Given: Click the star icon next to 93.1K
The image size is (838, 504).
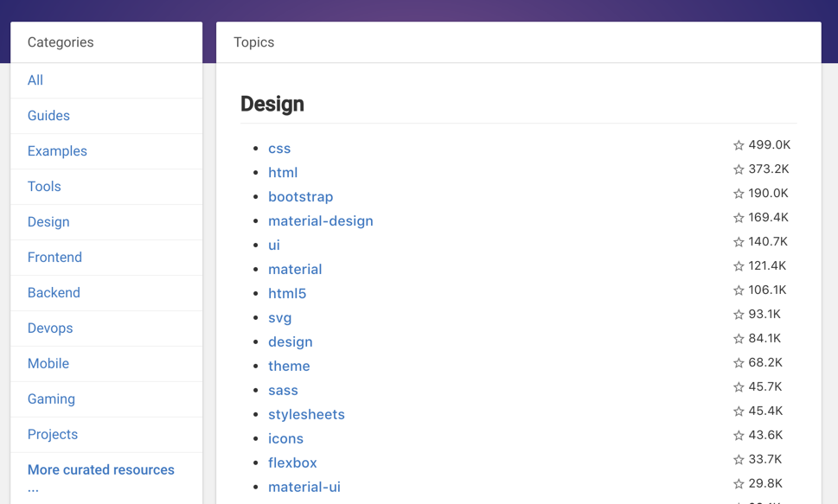Looking at the screenshot, I should (x=739, y=315).
